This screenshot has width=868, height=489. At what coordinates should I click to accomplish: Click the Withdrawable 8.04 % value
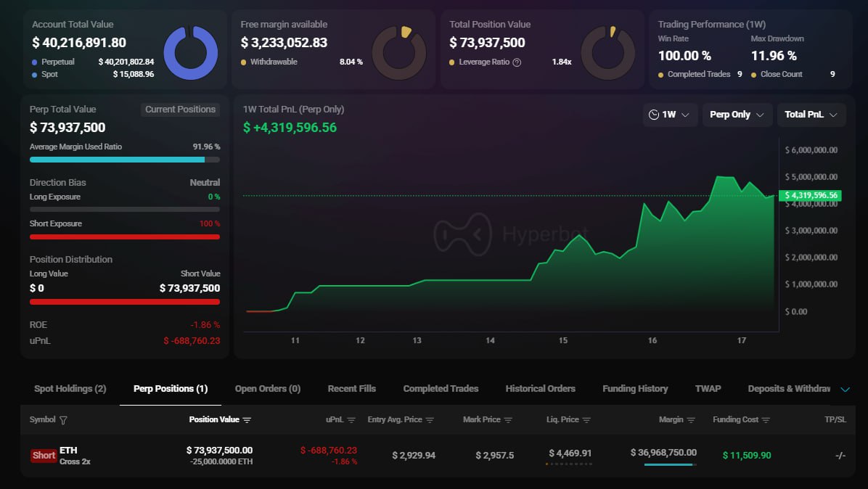coord(351,62)
